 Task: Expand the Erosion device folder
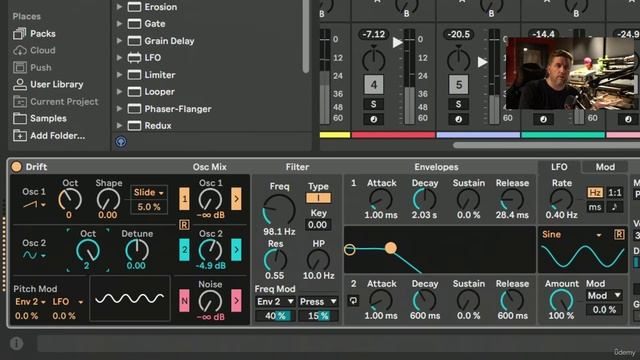(x=119, y=7)
